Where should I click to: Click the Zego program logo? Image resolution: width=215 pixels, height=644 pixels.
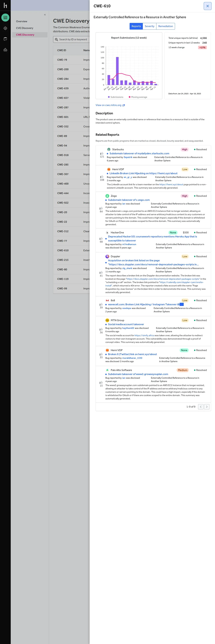point(107,196)
